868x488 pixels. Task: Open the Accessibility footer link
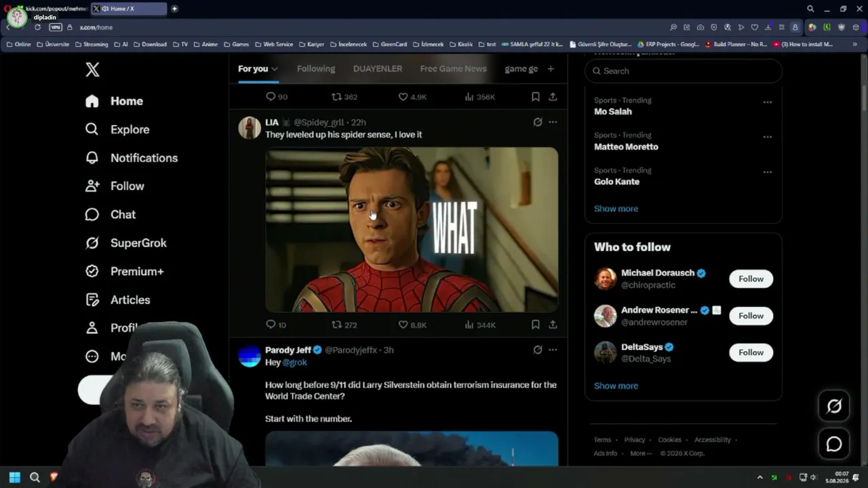click(x=713, y=440)
